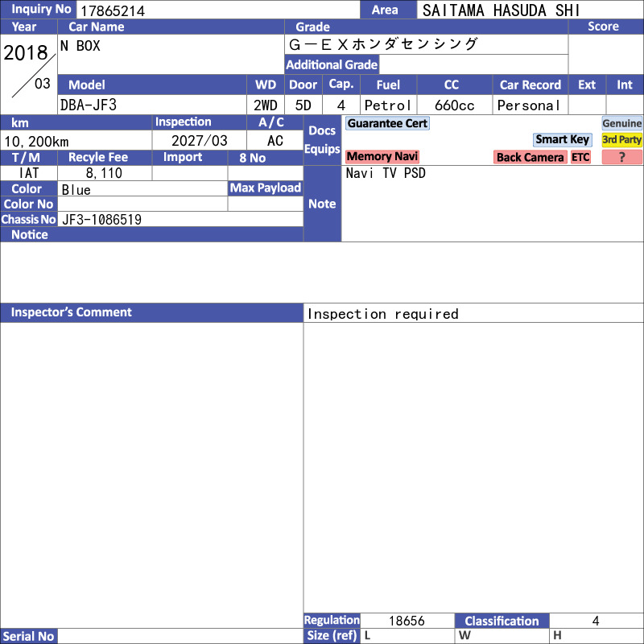This screenshot has height=644, width=644.
Task: Click the Memory Navi tag
Action: pyautogui.click(x=382, y=156)
